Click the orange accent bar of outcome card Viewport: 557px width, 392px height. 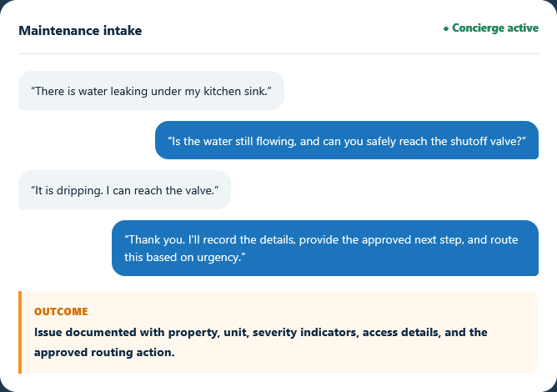click(20, 332)
